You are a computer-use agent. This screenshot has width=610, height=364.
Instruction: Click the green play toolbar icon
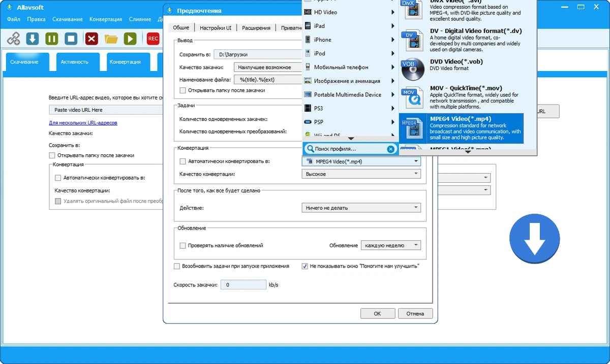(130, 39)
